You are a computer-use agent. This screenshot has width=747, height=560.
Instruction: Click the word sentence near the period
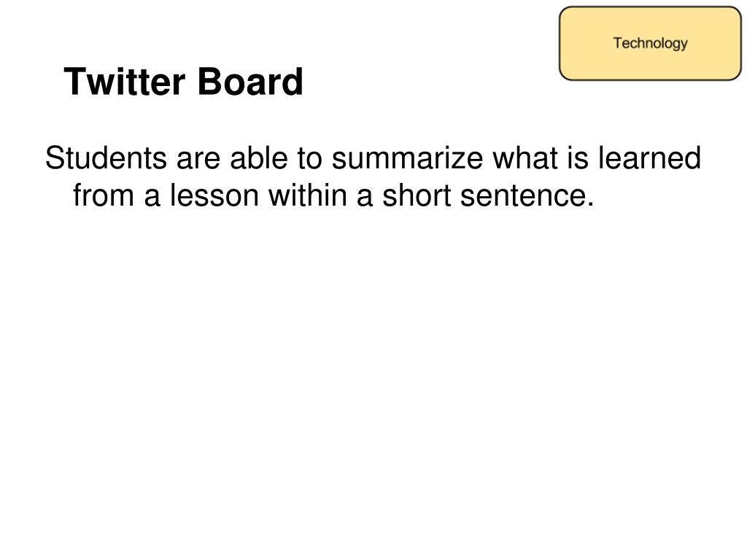[x=523, y=195]
